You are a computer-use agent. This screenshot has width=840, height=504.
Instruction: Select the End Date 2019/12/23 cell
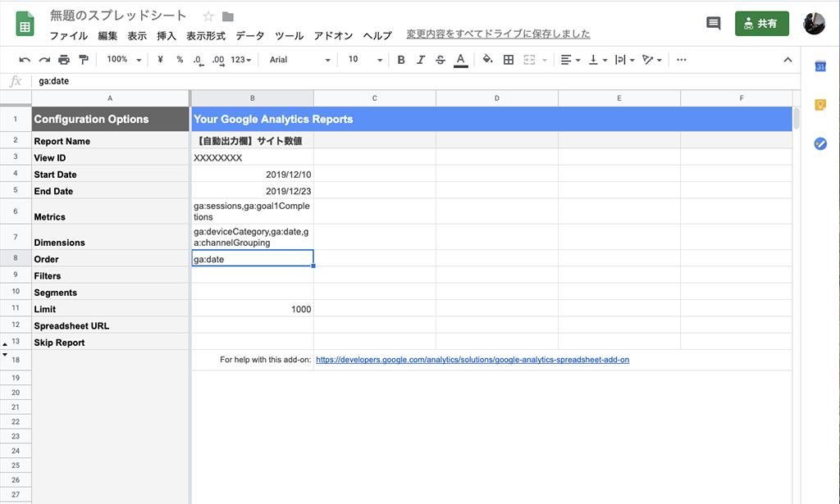click(x=253, y=190)
